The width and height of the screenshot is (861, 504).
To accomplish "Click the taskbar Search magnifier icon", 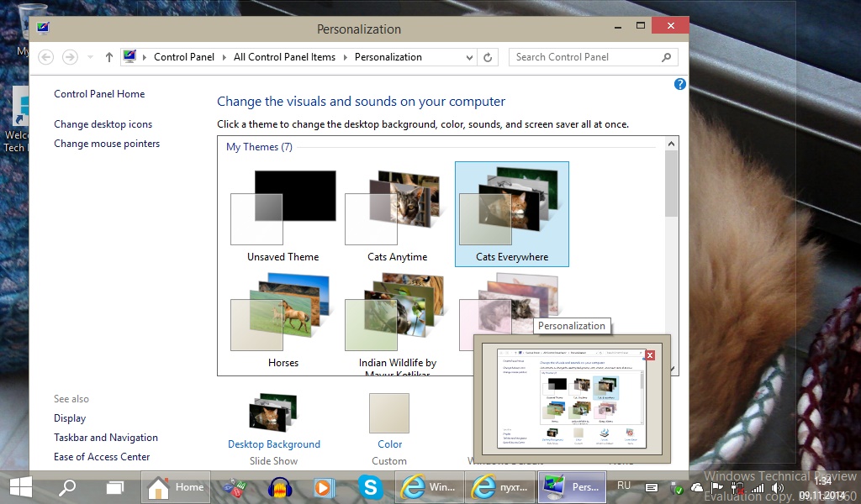I will point(67,487).
